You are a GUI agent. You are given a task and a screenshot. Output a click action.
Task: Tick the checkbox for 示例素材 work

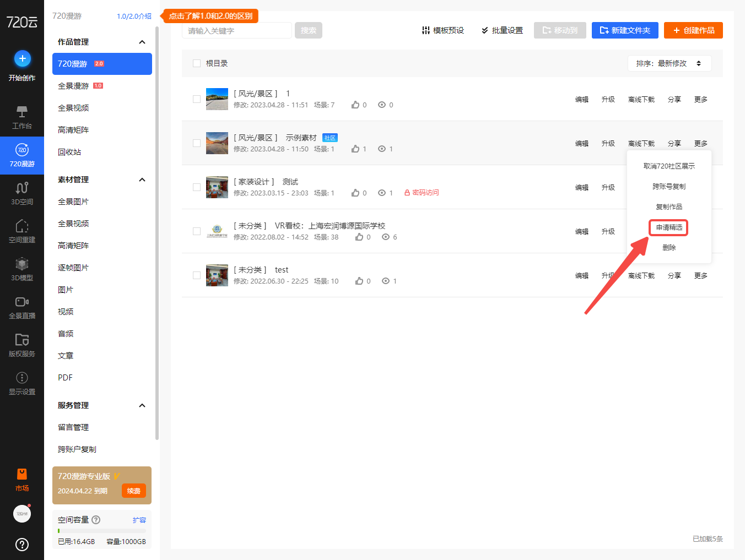tap(197, 143)
